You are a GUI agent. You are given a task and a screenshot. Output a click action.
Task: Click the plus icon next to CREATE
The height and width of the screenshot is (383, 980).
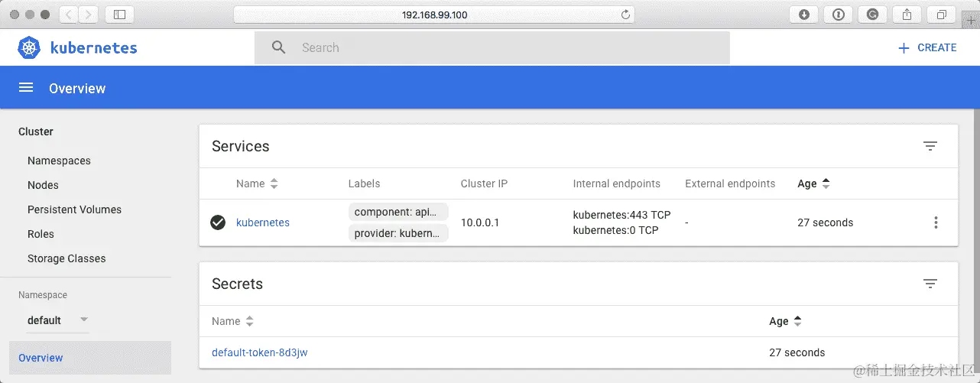[904, 47]
